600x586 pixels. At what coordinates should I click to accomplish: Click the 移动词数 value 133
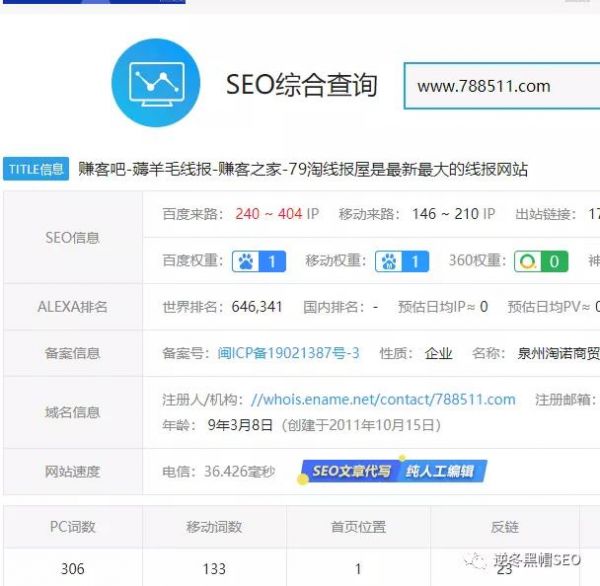point(214,568)
